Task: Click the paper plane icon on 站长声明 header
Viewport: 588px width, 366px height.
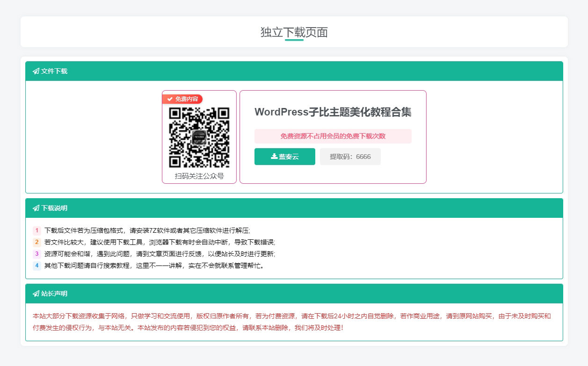Action: pyautogui.click(x=36, y=294)
